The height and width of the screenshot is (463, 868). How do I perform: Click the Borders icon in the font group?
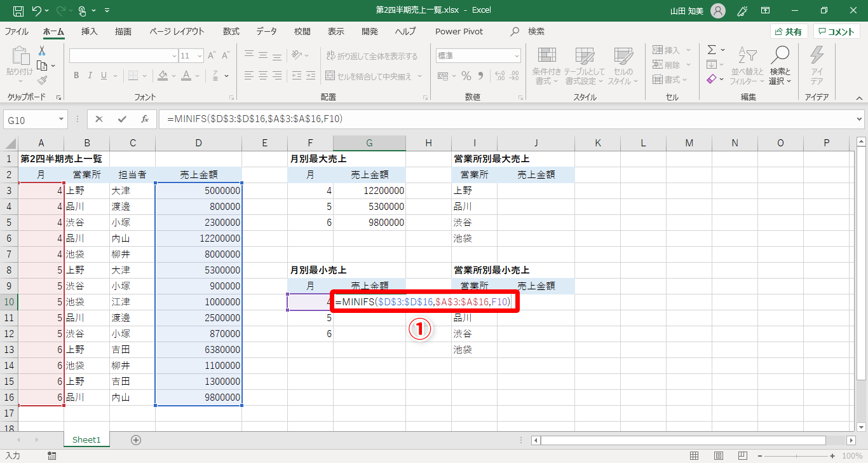134,76
